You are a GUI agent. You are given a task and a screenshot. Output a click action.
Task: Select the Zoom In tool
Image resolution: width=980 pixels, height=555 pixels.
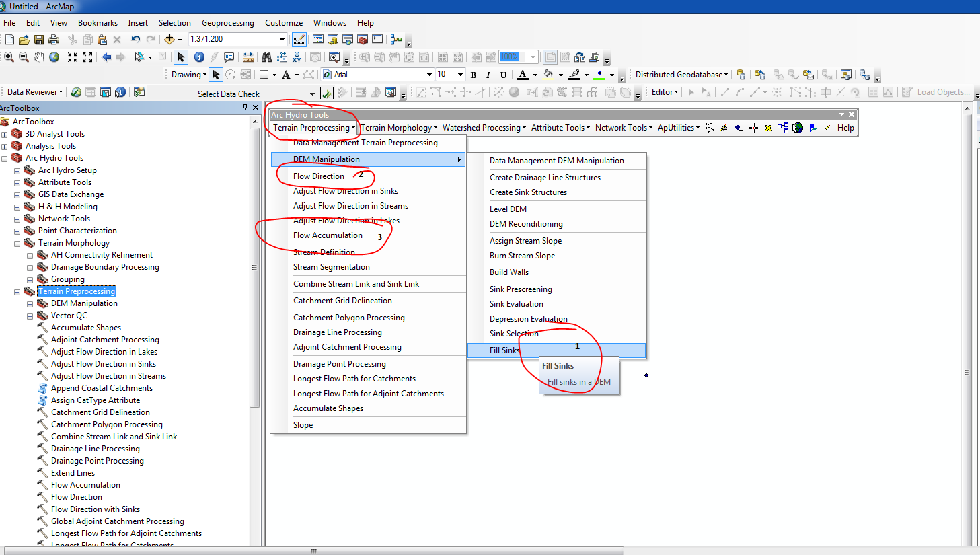point(9,57)
